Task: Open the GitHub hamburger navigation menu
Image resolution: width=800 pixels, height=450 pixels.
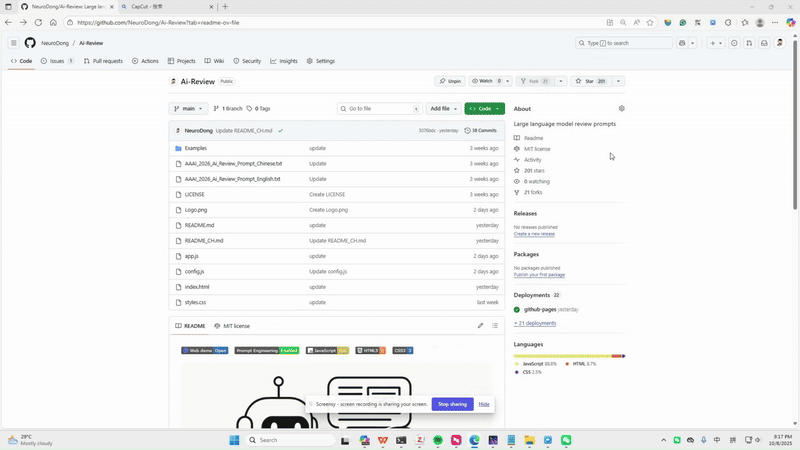Action: (x=14, y=43)
